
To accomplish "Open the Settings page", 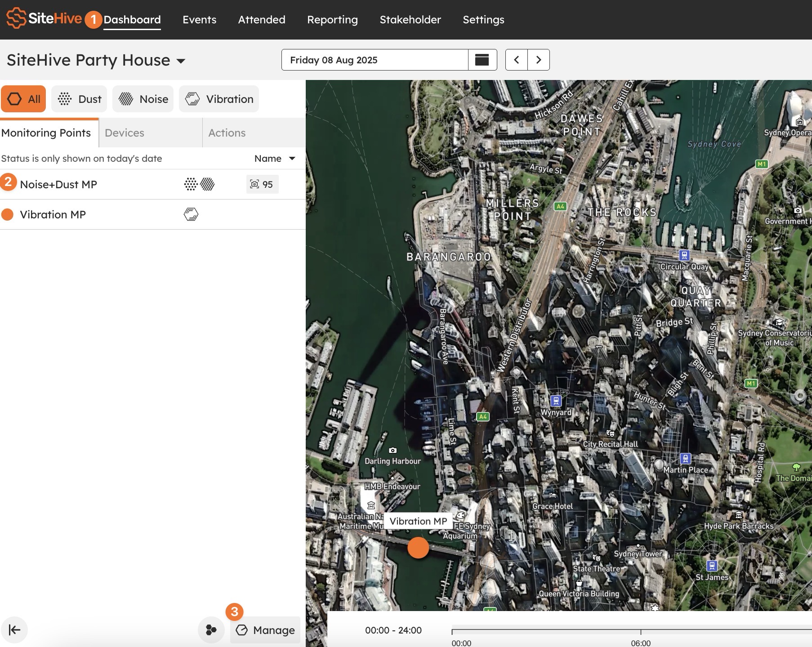I will [484, 20].
